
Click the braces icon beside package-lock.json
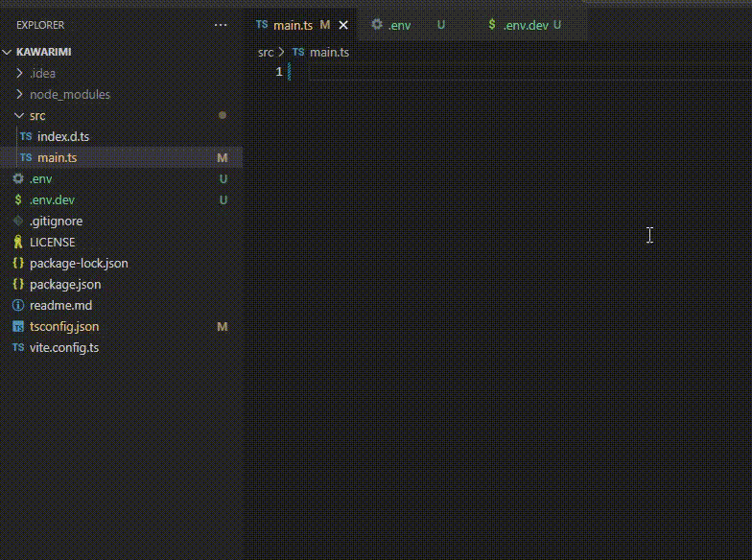point(18,263)
